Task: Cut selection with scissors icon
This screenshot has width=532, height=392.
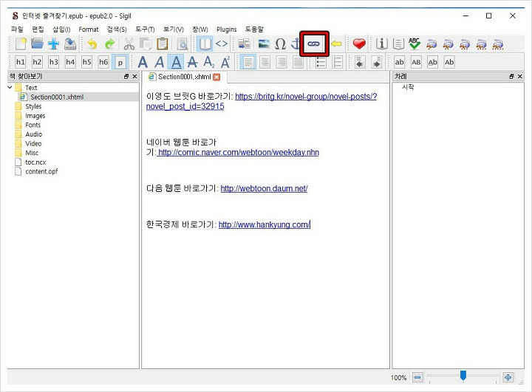Action: (x=129, y=44)
